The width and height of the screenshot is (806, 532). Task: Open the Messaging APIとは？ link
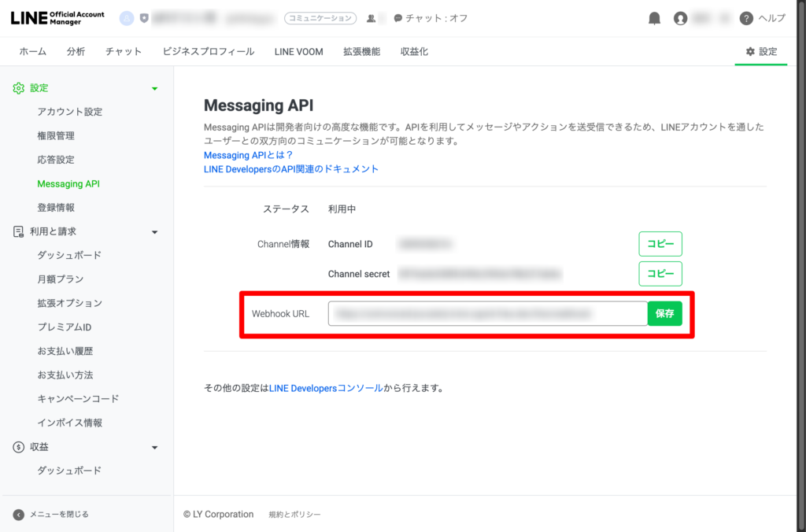pyautogui.click(x=248, y=155)
